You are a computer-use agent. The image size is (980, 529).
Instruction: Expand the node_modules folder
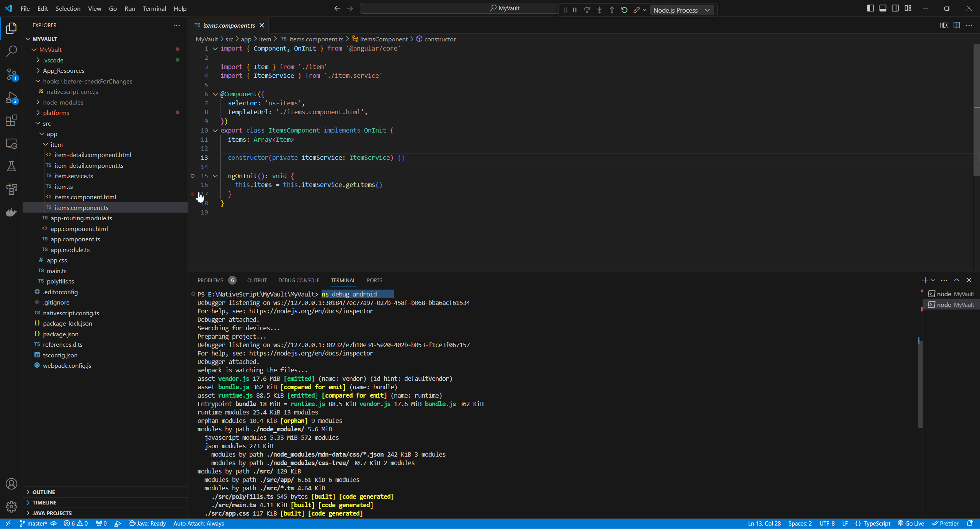click(x=63, y=102)
